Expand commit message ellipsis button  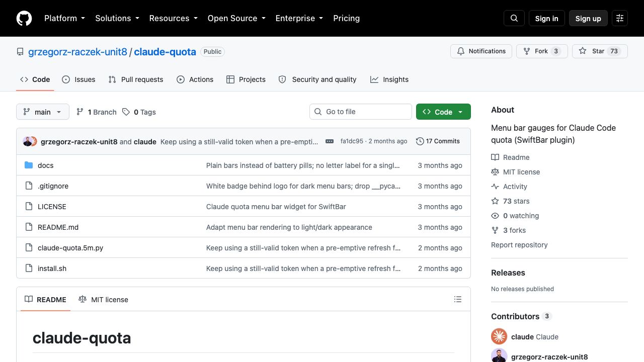tap(330, 141)
